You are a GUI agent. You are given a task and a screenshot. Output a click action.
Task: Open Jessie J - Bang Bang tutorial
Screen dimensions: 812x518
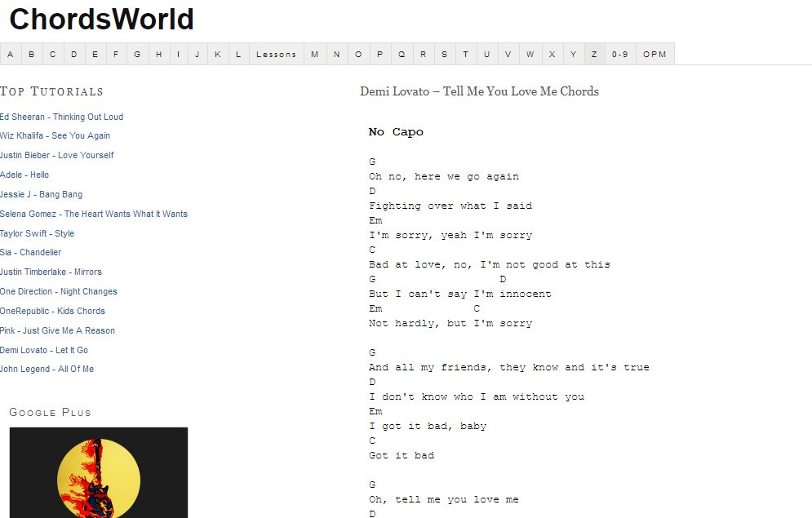[x=42, y=195]
